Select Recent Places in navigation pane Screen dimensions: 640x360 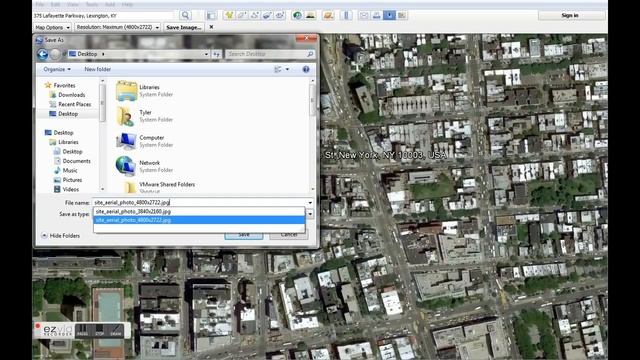click(x=70, y=104)
